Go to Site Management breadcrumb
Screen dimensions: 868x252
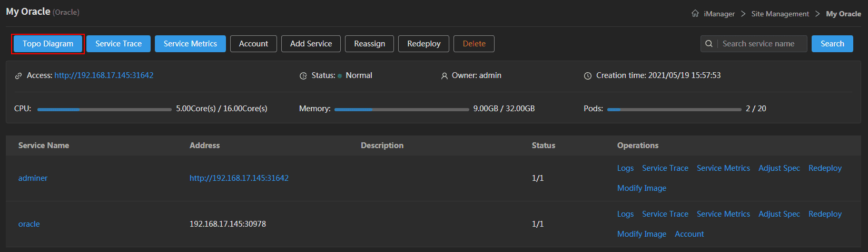coord(780,14)
